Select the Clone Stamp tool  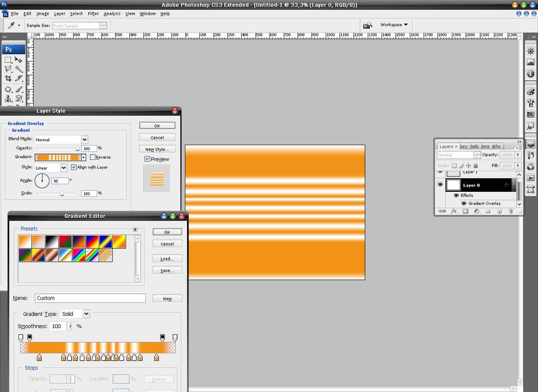(8, 99)
